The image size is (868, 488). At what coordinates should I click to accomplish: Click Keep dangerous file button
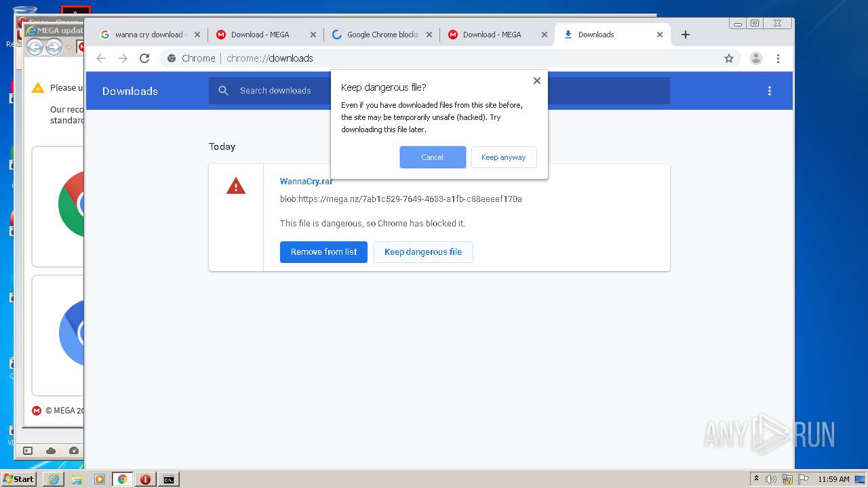tap(423, 252)
